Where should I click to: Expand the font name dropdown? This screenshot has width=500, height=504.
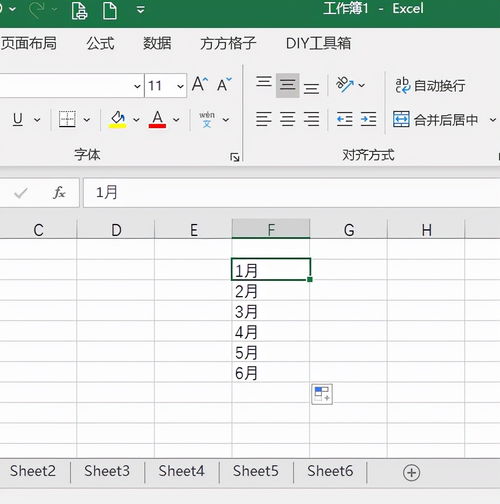pos(137,86)
